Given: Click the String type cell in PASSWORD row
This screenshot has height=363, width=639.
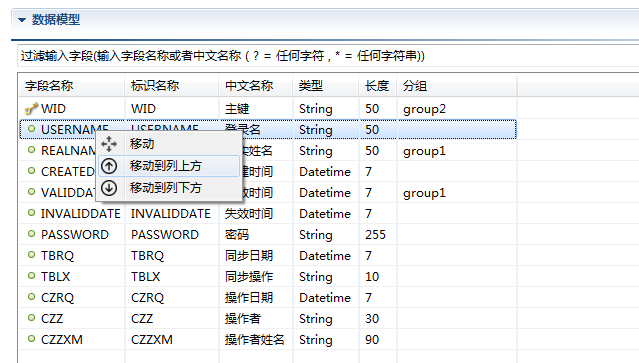Looking at the screenshot, I should 326,235.
